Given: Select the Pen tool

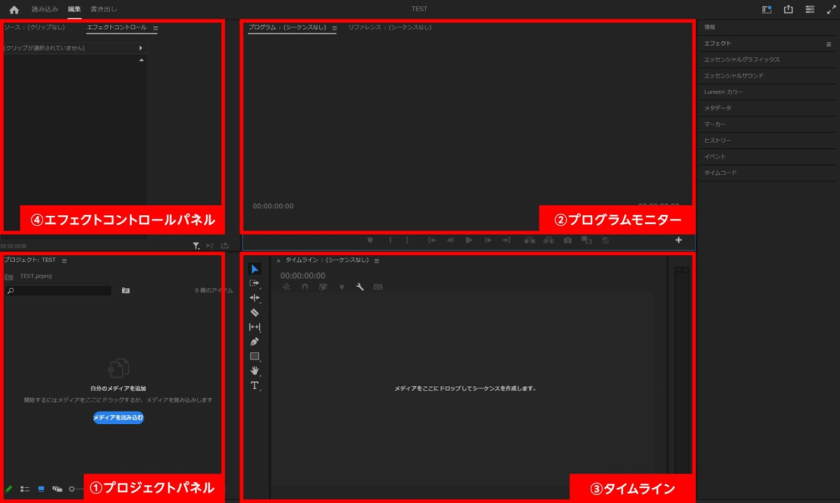Looking at the screenshot, I should 254,341.
